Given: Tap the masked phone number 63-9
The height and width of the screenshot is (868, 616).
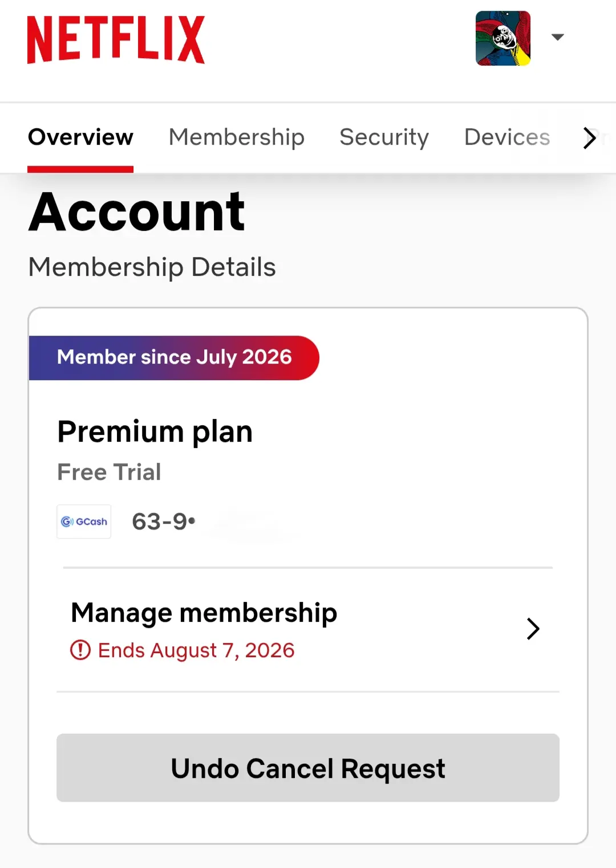Looking at the screenshot, I should point(164,521).
